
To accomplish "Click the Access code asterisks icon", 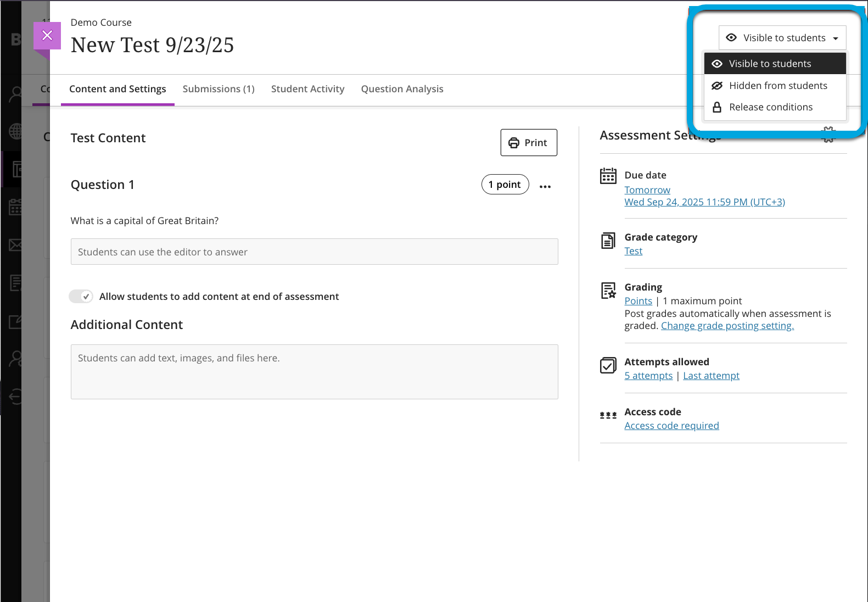I will pyautogui.click(x=608, y=415).
